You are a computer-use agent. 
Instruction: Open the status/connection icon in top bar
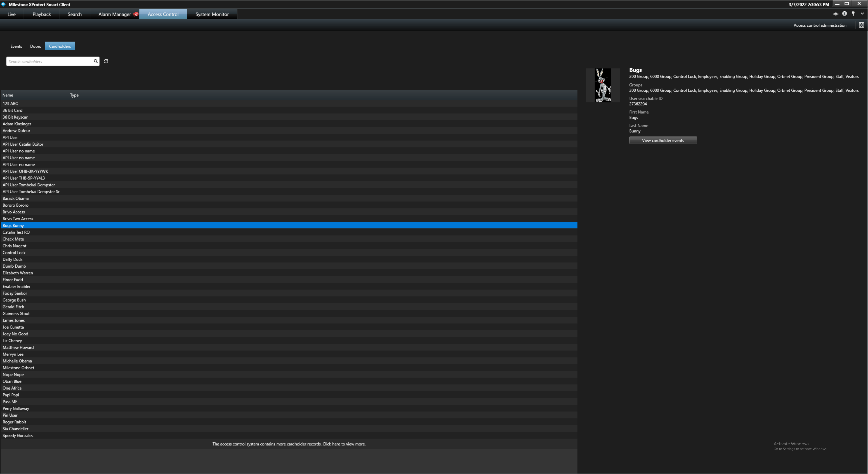pos(836,14)
